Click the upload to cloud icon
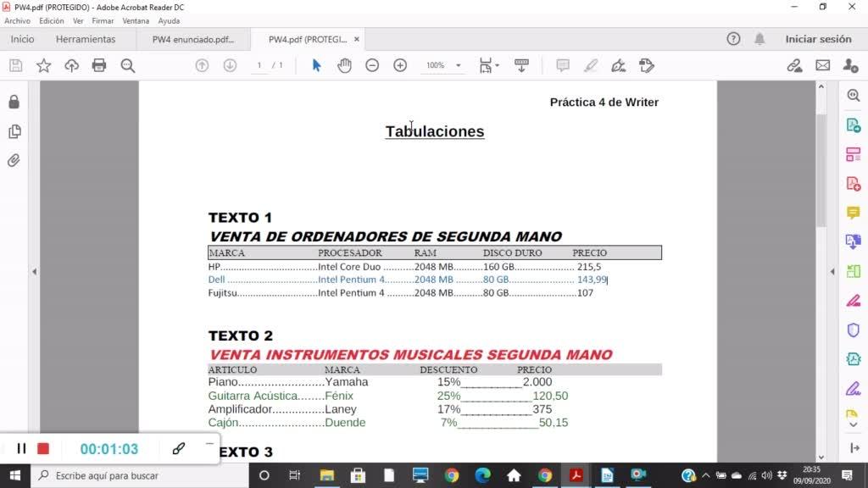This screenshot has width=868, height=488. [x=71, y=65]
